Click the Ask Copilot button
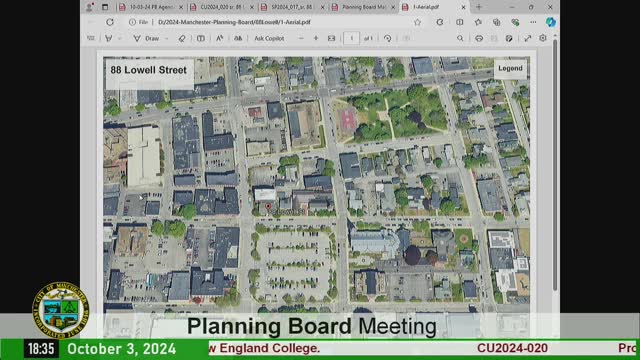The height and width of the screenshot is (360, 640). (x=269, y=38)
